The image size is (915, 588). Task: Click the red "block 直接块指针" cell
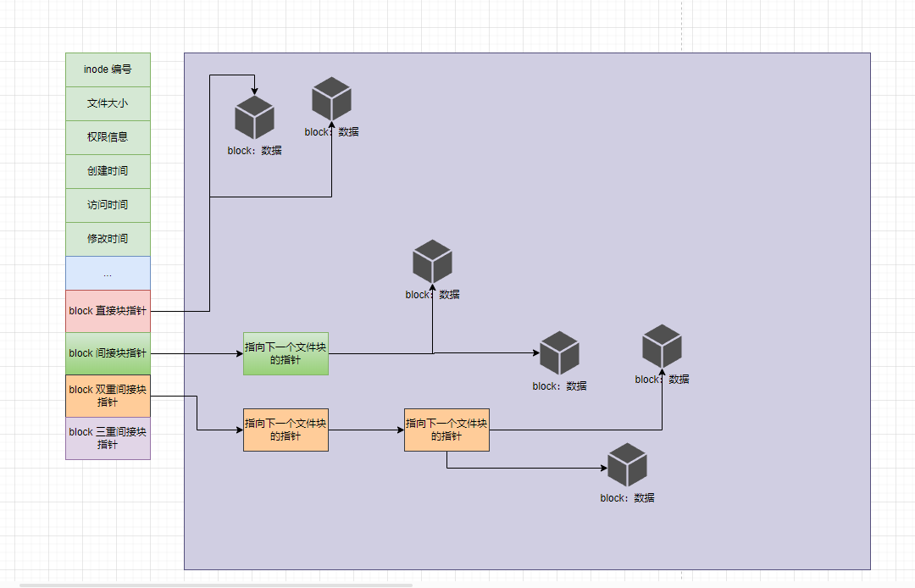pyautogui.click(x=108, y=311)
